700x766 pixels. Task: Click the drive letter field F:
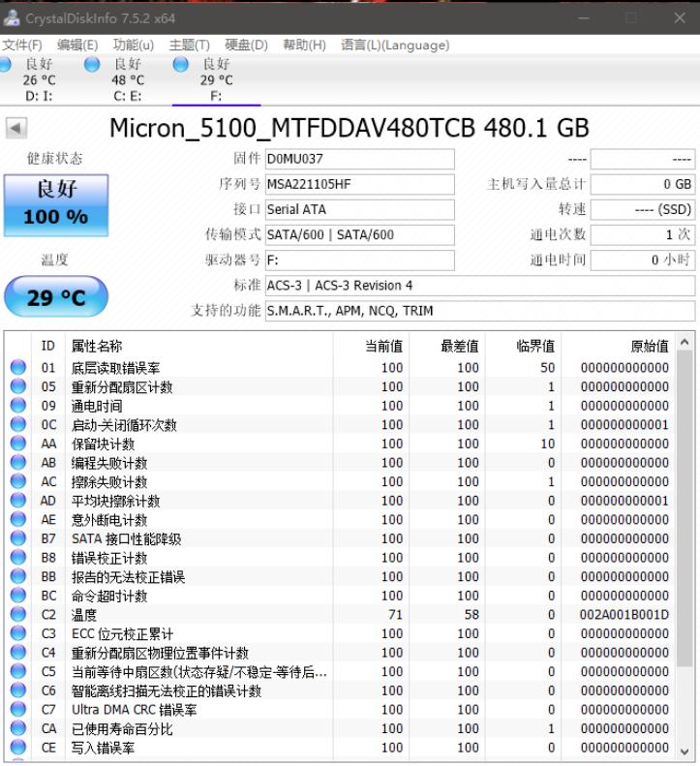359,260
